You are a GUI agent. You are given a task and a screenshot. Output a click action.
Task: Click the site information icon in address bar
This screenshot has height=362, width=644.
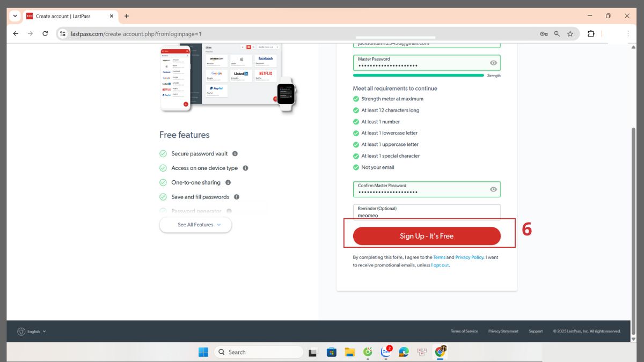(63, 34)
